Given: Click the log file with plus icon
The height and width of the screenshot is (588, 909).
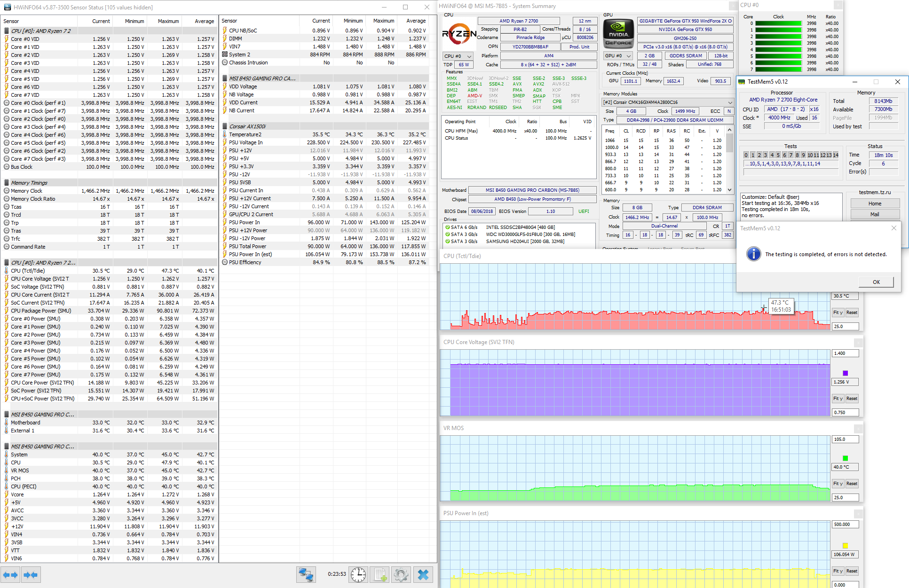Looking at the screenshot, I should 380,574.
